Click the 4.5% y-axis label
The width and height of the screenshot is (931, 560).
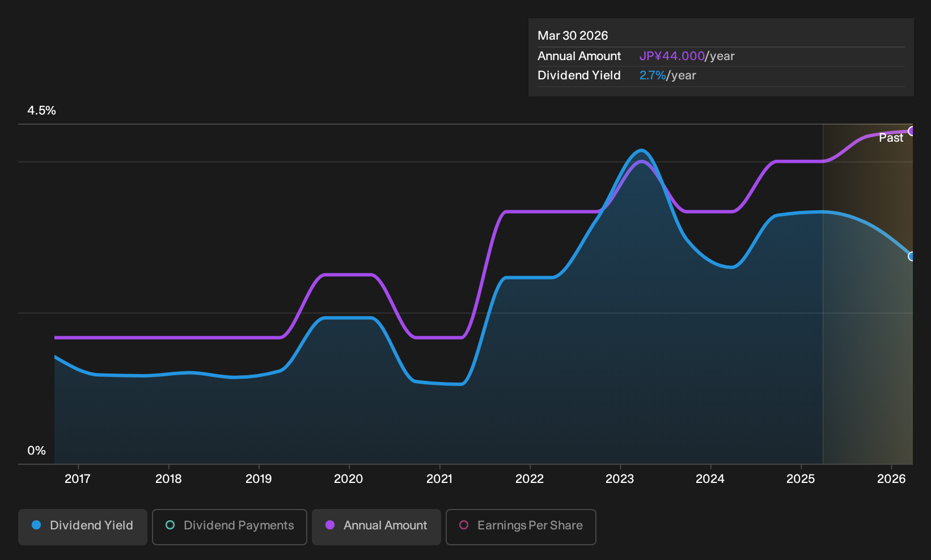point(41,111)
